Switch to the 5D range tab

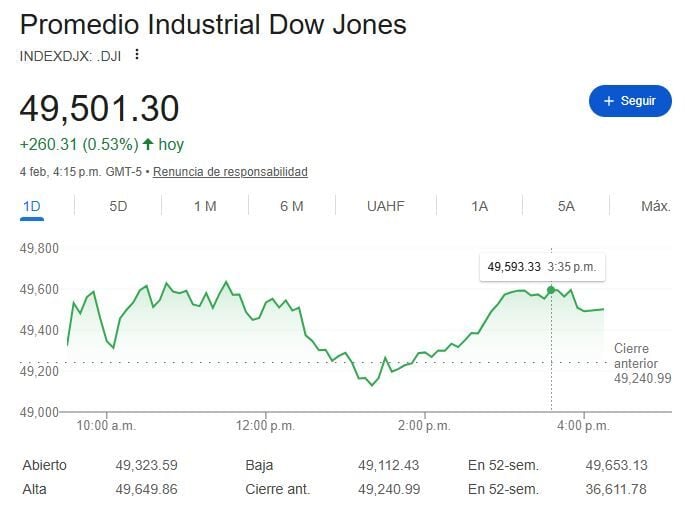[x=118, y=206]
